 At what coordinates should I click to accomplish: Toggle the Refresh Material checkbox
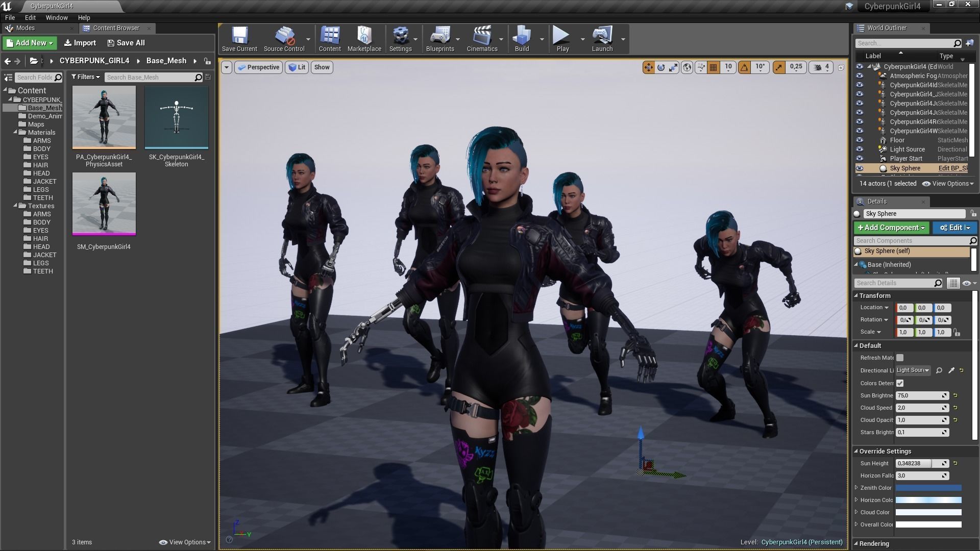[x=900, y=358]
